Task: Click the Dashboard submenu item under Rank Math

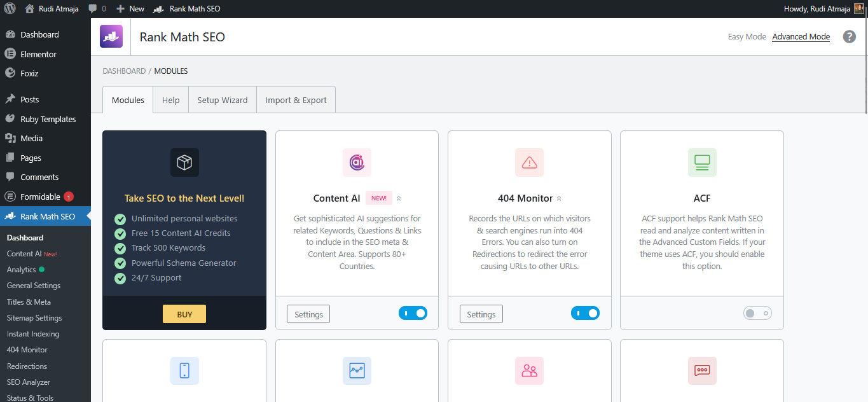Action: (x=25, y=238)
